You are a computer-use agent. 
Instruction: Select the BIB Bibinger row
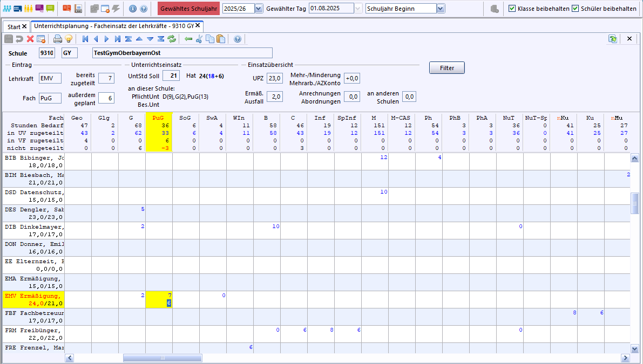click(x=33, y=161)
